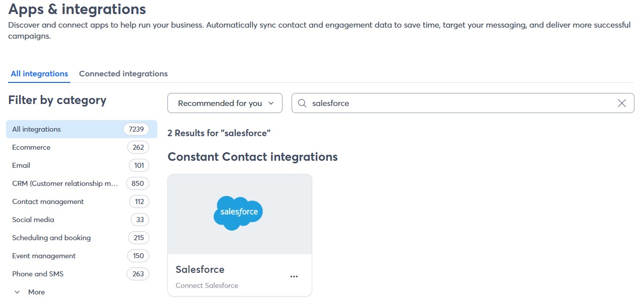Open the Salesforce integration tile logo
Image resolution: width=644 pixels, height=306 pixels.
238,213
